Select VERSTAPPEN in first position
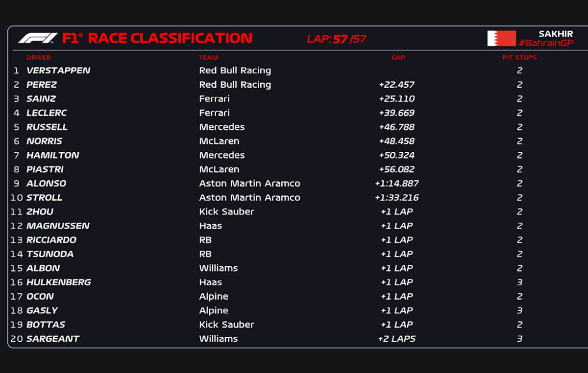The height and width of the screenshot is (373, 588). 58,70
